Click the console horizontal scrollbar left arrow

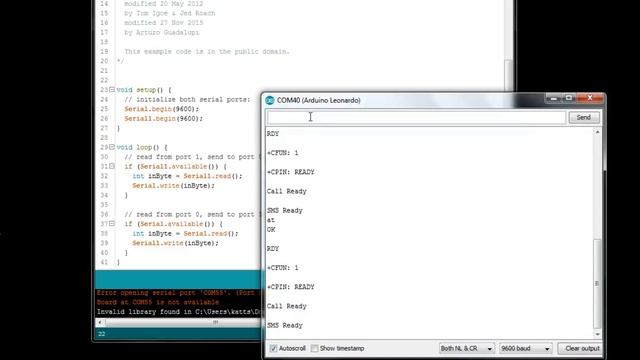(100, 322)
